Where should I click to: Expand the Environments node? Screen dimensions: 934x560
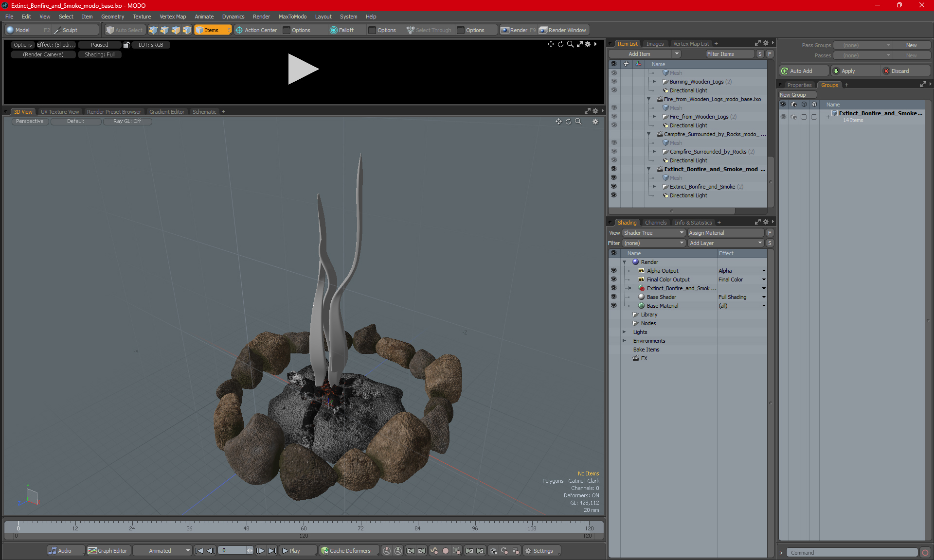[624, 341]
